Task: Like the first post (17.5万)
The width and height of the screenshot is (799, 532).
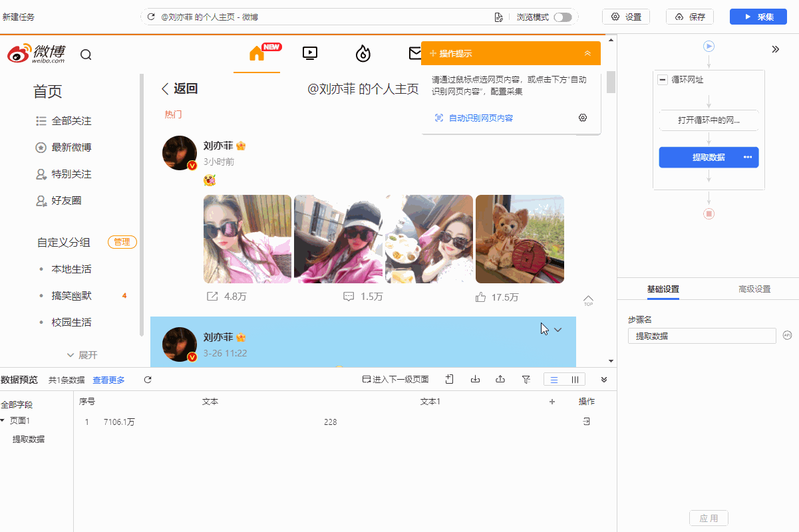Action: [x=497, y=297]
